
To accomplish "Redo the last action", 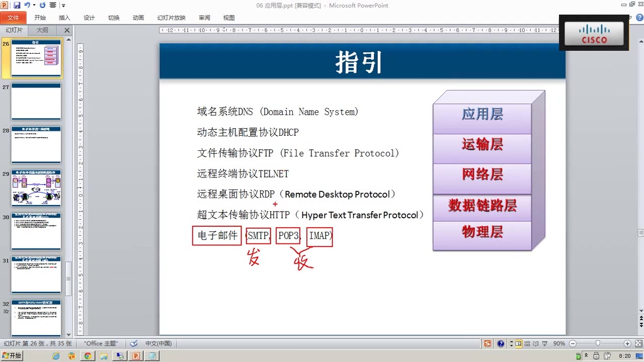I will [43, 5].
